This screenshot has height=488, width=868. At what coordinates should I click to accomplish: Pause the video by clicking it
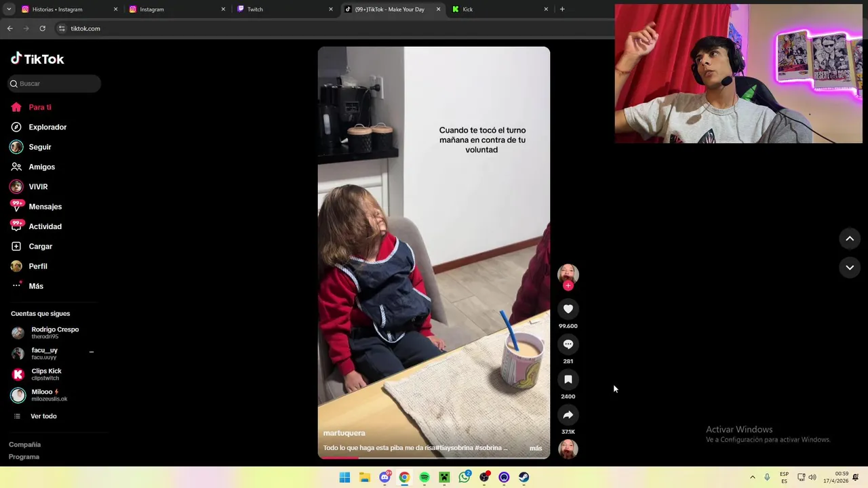(434, 252)
